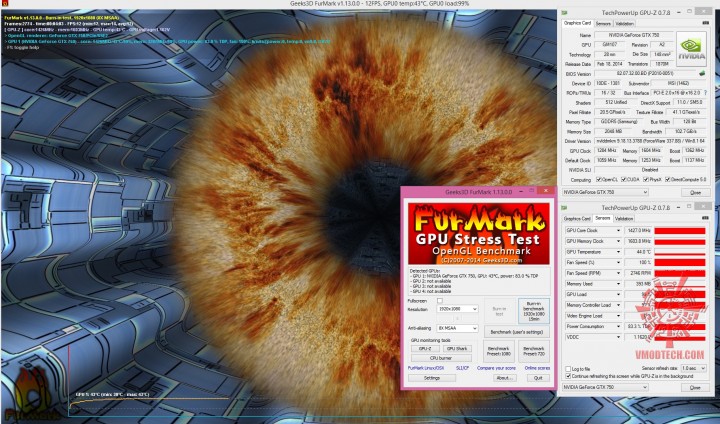Viewport: 720px width, 424px height.
Task: Open the GPU selector dropdown in the Graphics Card GPU-Z window
Action: click(605, 192)
